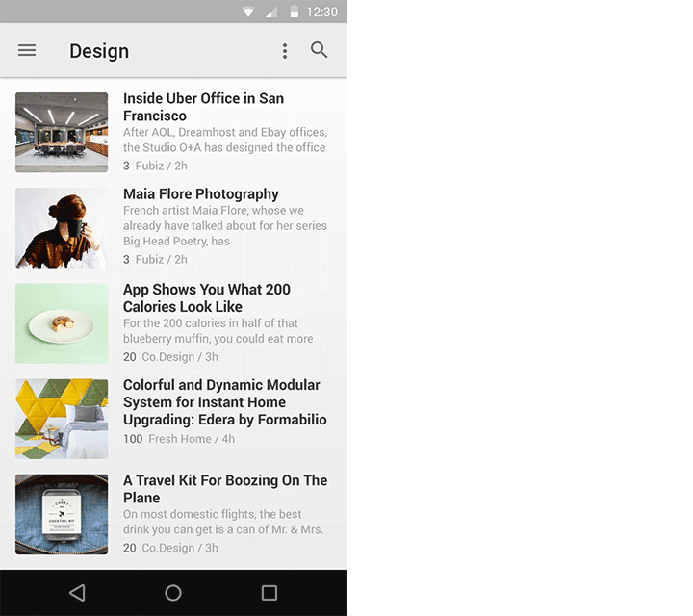Open the yellow modular panels thumbnail
The image size is (693, 616).
pyautogui.click(x=62, y=419)
